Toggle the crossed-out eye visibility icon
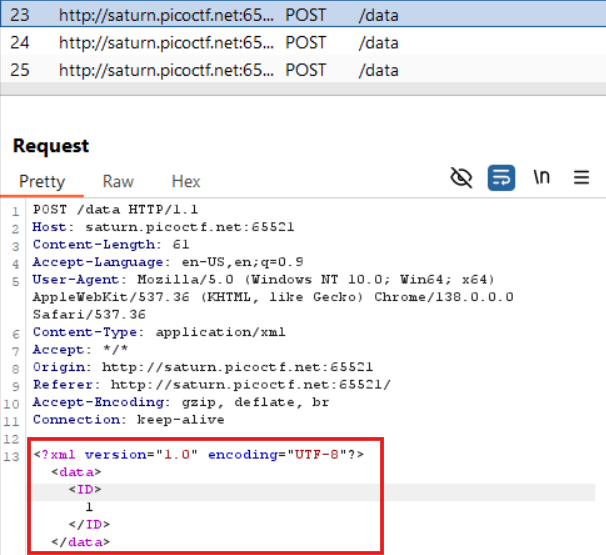This screenshot has height=555, width=606. (461, 178)
